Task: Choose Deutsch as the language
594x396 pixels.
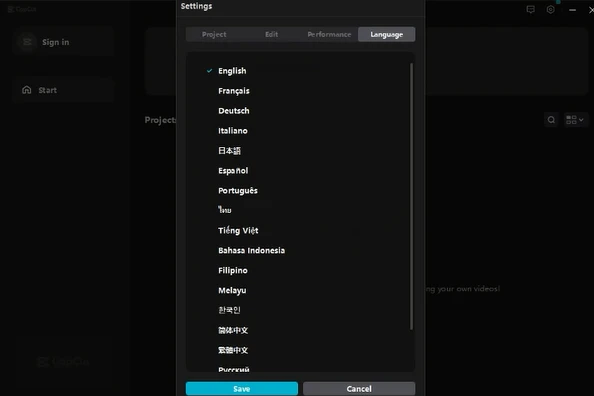Action: tap(234, 111)
